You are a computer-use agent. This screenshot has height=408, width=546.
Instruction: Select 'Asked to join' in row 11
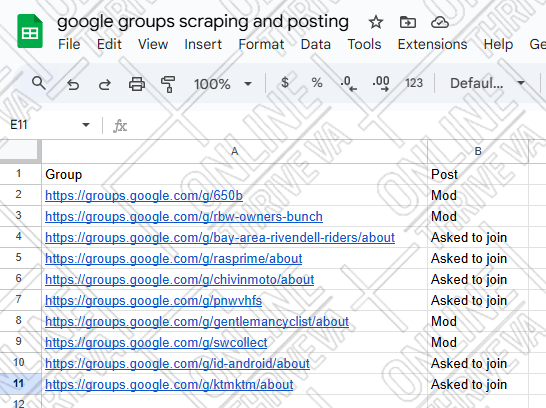click(x=478, y=384)
